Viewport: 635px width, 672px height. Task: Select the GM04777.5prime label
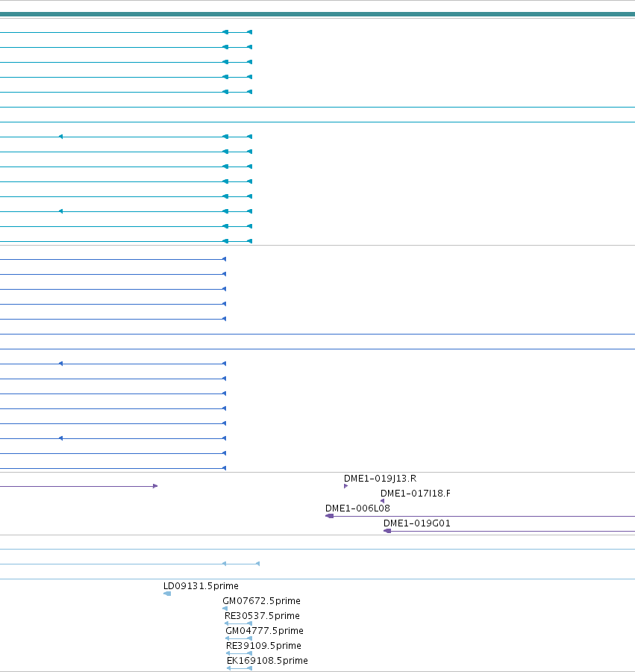point(264,631)
